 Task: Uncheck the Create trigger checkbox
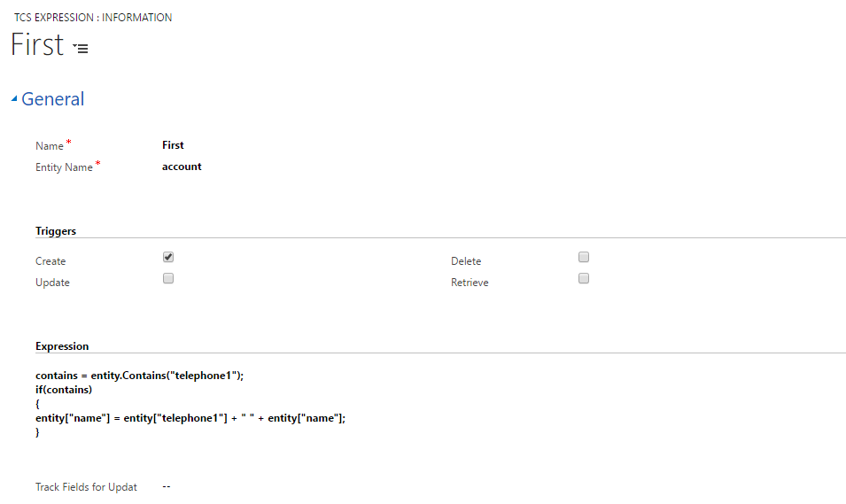pyautogui.click(x=168, y=257)
